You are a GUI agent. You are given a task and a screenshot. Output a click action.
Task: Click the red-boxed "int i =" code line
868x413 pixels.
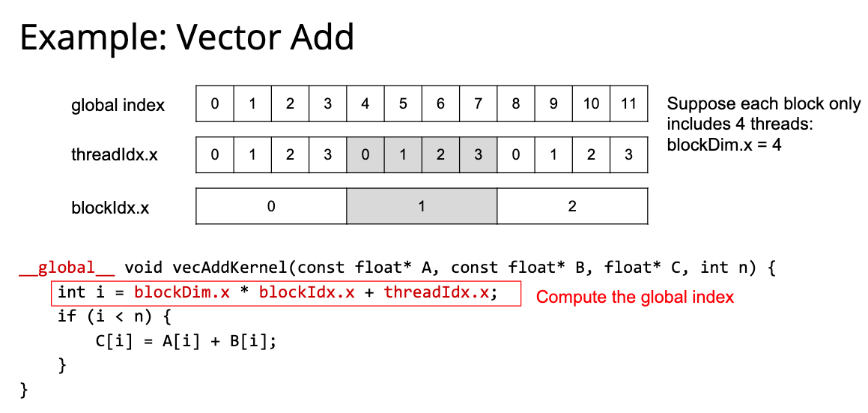(x=285, y=293)
